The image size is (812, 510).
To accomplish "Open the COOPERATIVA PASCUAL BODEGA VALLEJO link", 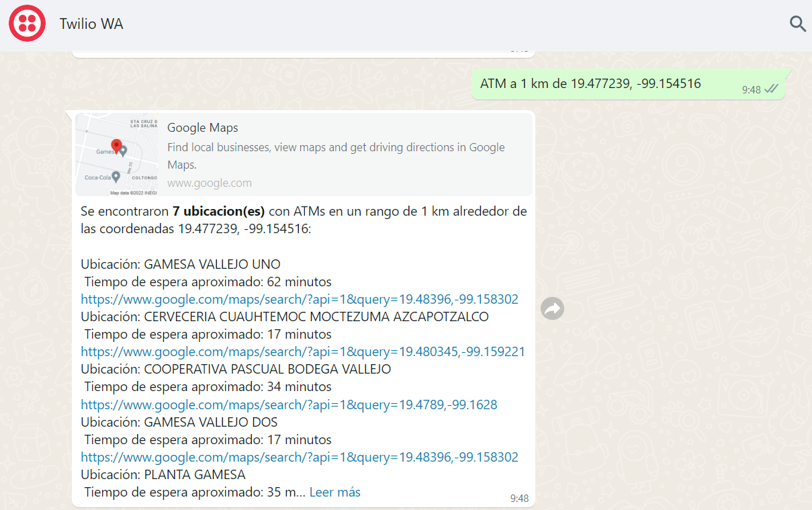I will [x=289, y=404].
